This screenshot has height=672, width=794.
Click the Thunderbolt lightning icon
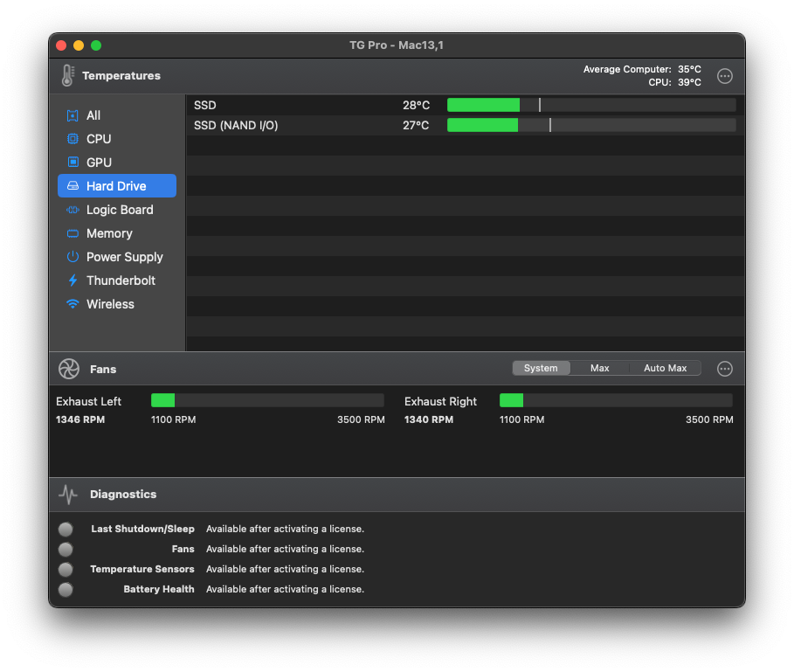click(72, 281)
